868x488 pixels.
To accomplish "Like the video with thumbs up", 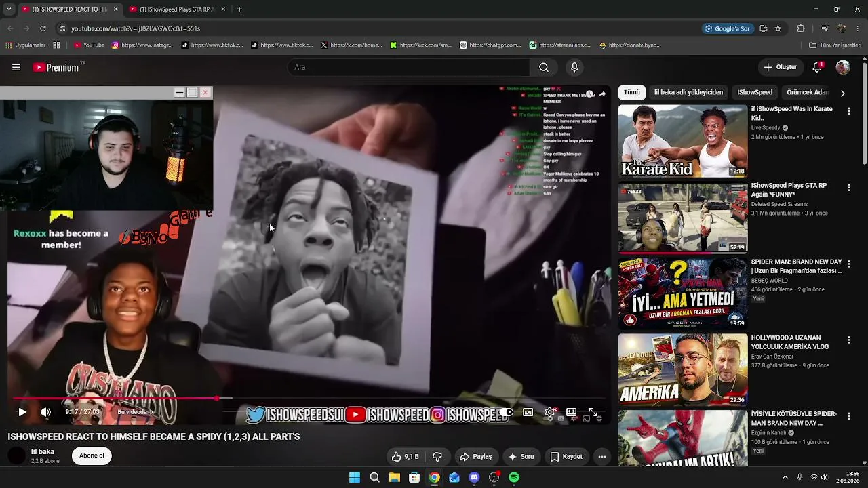I will [406, 457].
